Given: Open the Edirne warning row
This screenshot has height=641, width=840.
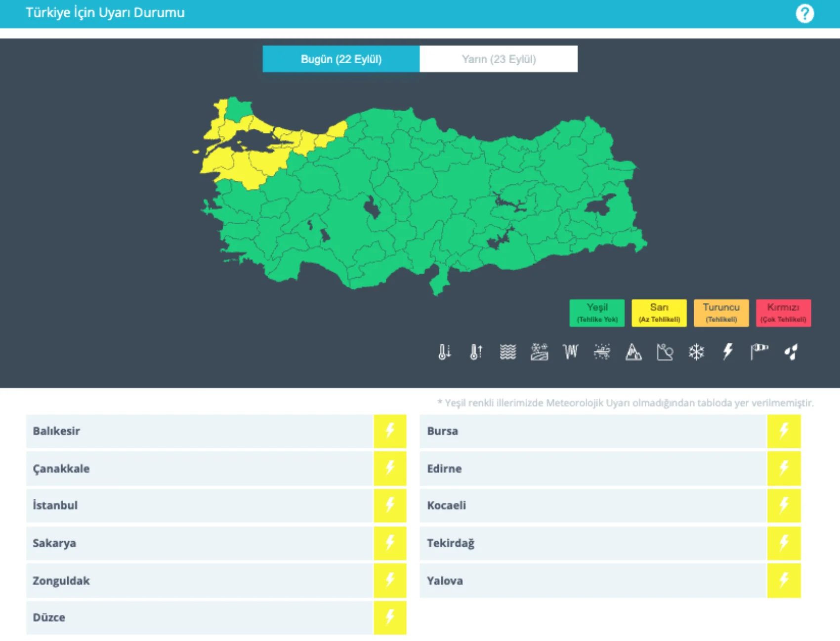Looking at the screenshot, I should 610,468.
